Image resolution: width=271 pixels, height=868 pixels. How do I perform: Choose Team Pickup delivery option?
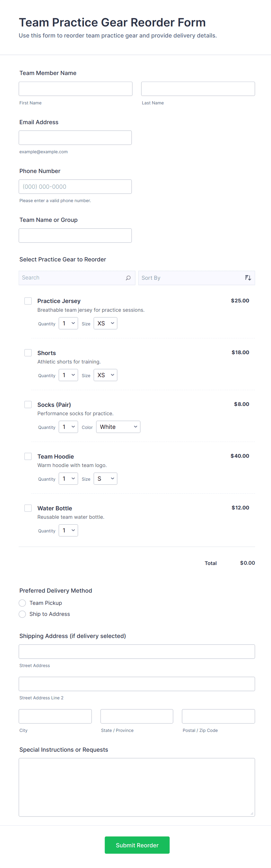pos(23,603)
